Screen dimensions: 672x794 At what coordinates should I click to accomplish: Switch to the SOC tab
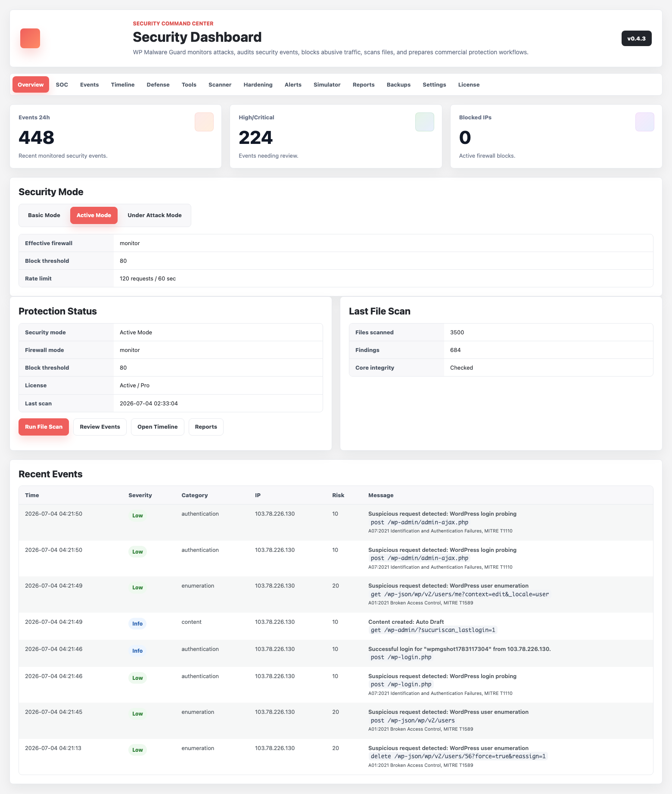(x=62, y=84)
